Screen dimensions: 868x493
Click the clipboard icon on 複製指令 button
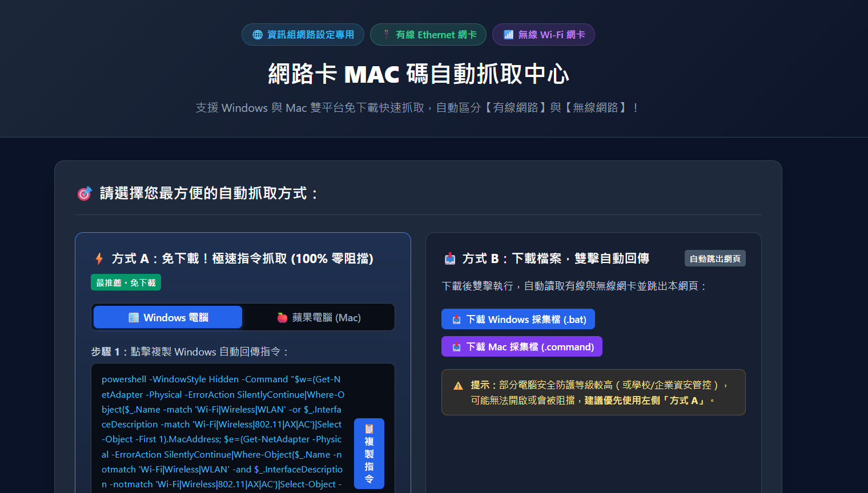[369, 429]
